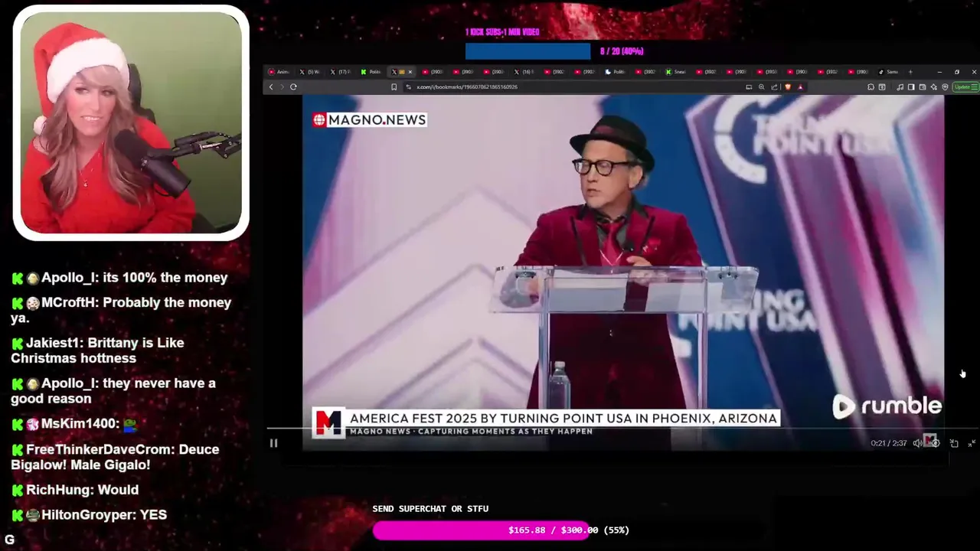
Task: Click the share icon in the address bar
Action: 774,87
